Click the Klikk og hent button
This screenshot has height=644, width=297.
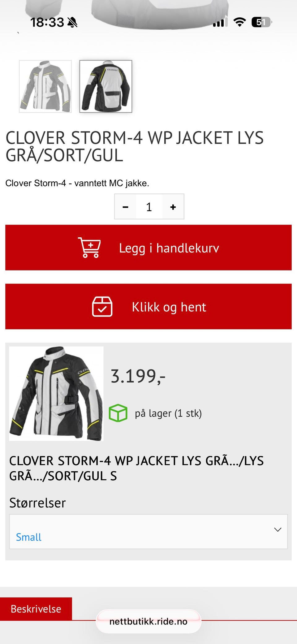point(148,306)
